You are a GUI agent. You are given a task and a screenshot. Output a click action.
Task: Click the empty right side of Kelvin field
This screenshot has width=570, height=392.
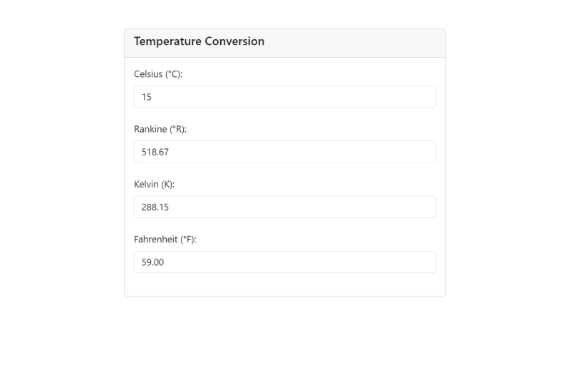click(x=385, y=207)
